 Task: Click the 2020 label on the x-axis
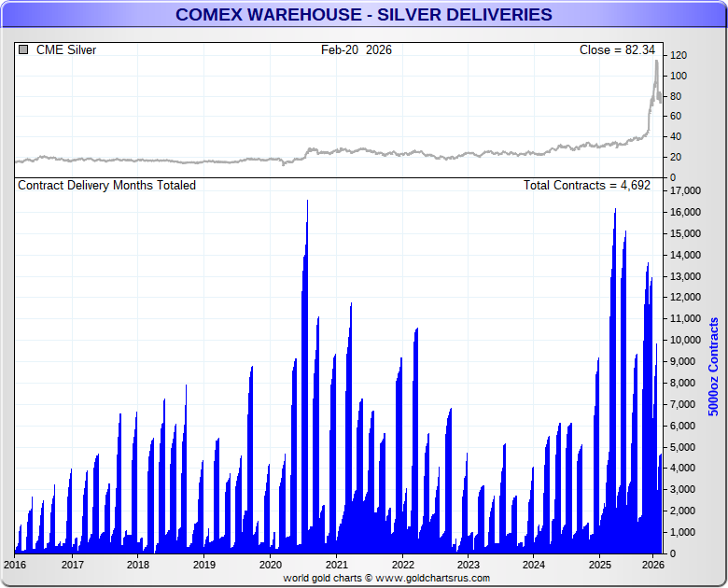[270, 564]
